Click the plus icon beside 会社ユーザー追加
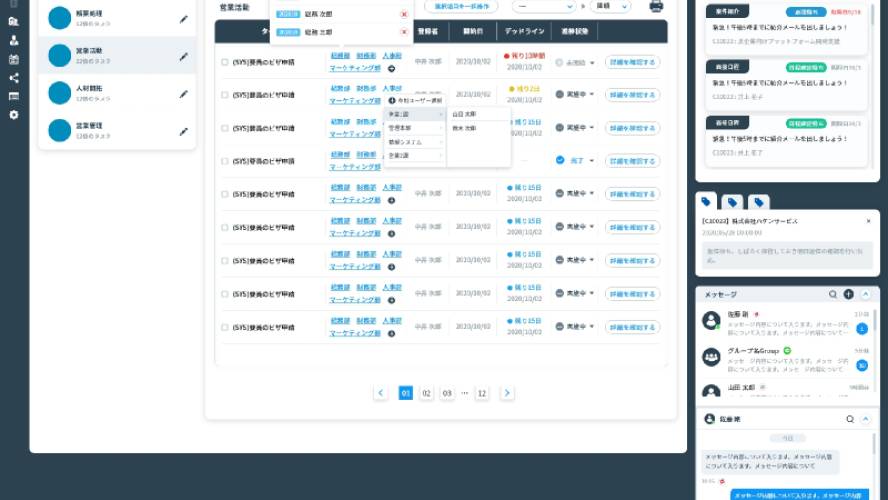The height and width of the screenshot is (500, 888). click(392, 100)
